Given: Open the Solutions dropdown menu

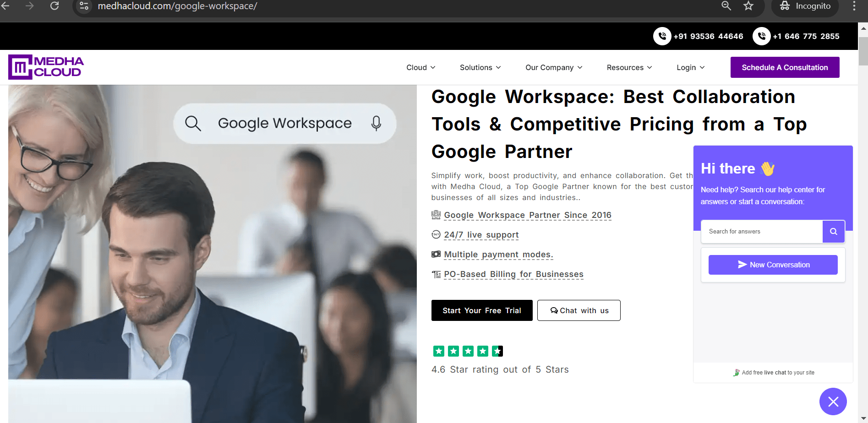Looking at the screenshot, I should [x=480, y=67].
